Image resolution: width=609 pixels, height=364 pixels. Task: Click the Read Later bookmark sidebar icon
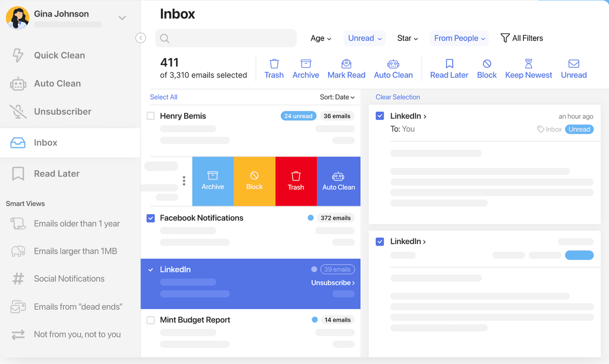pyautogui.click(x=18, y=174)
